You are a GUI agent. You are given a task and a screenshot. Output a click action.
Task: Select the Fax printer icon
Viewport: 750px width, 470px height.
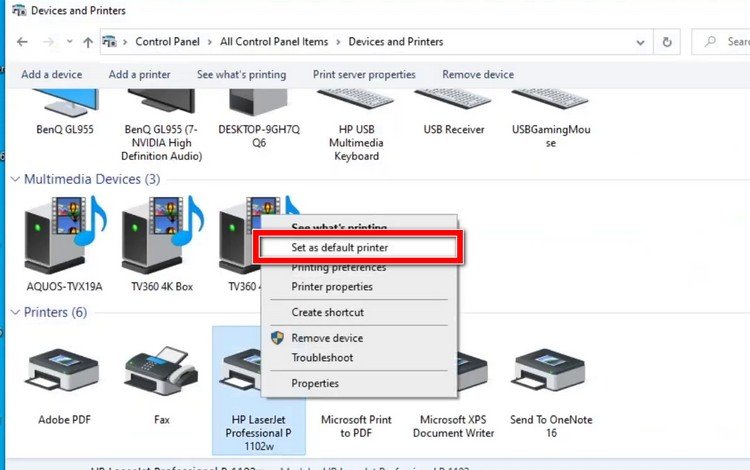pos(162,385)
